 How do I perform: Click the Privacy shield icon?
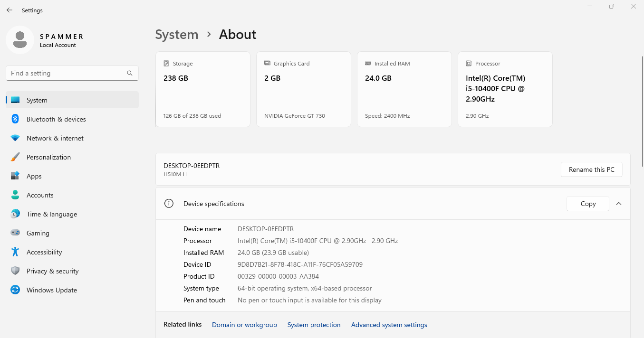coord(15,271)
